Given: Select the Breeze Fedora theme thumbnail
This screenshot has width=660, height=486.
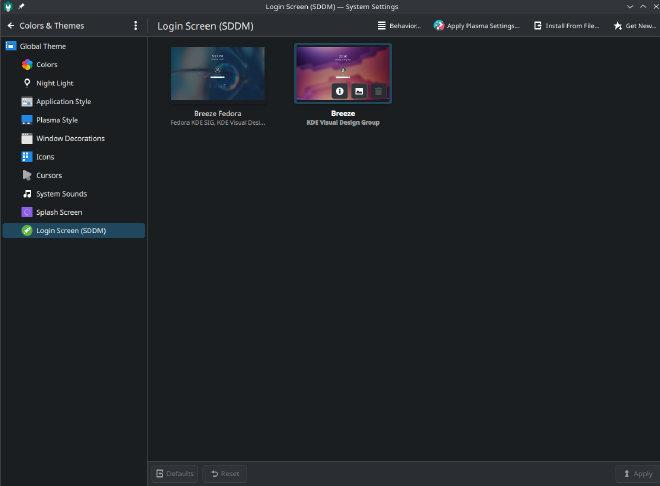Looking at the screenshot, I should pyautogui.click(x=218, y=73).
